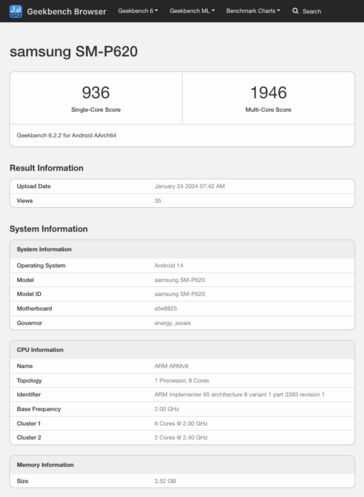This screenshot has width=364, height=497.
Task: Select the Model ID value samsung SM-P620
Action: [x=180, y=294]
